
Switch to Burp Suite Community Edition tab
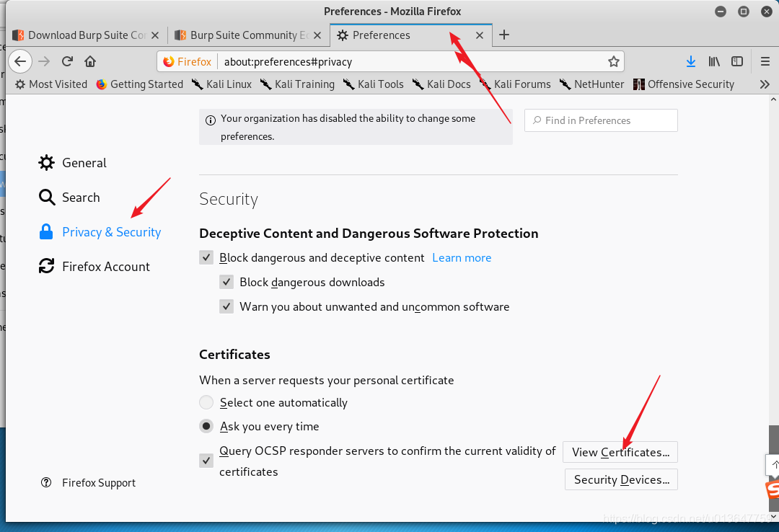click(x=248, y=35)
